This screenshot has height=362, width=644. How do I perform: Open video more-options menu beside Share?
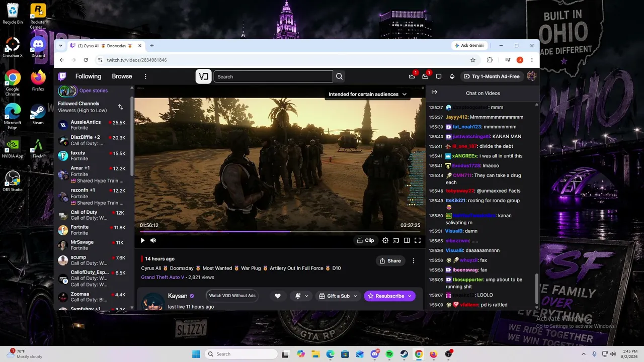coord(414,261)
